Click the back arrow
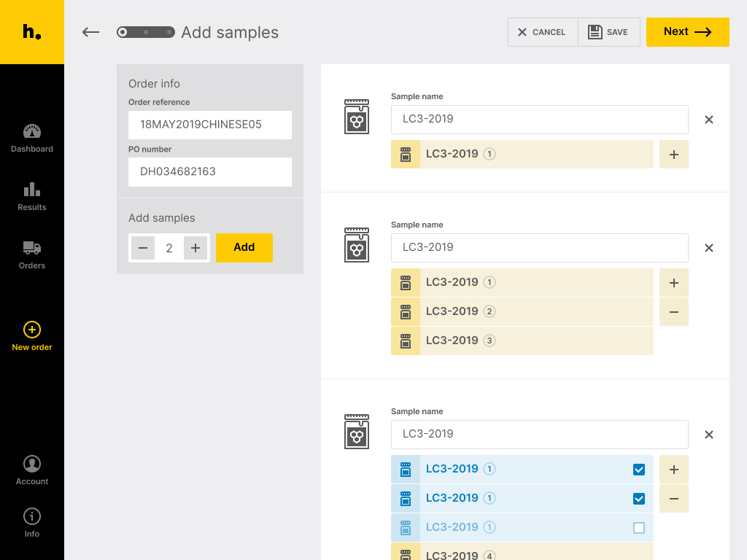This screenshot has height=560, width=747. 90,32
